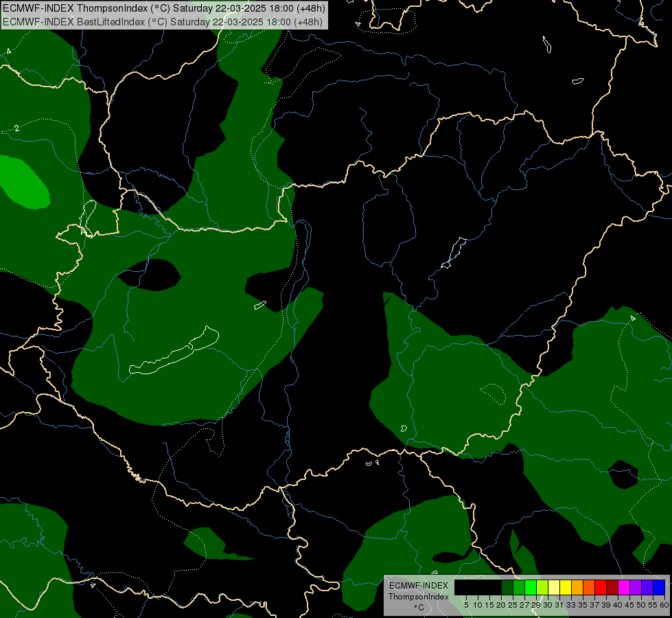Select the violet 50–55 legend swatch

(x=647, y=587)
